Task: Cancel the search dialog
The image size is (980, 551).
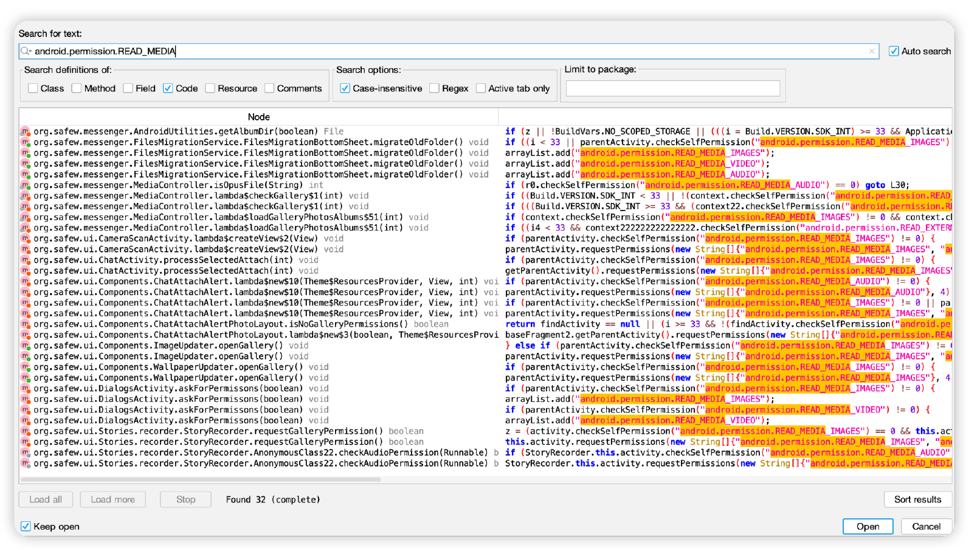Action: [x=927, y=526]
